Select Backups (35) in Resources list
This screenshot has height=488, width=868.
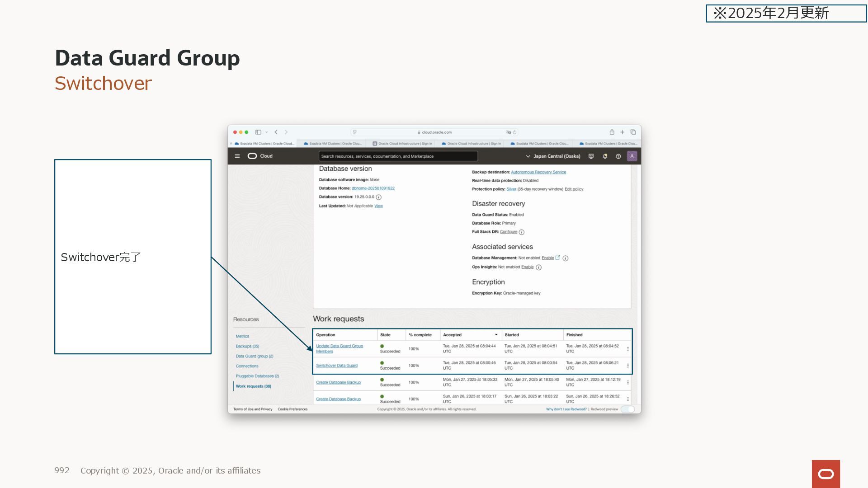(x=247, y=346)
